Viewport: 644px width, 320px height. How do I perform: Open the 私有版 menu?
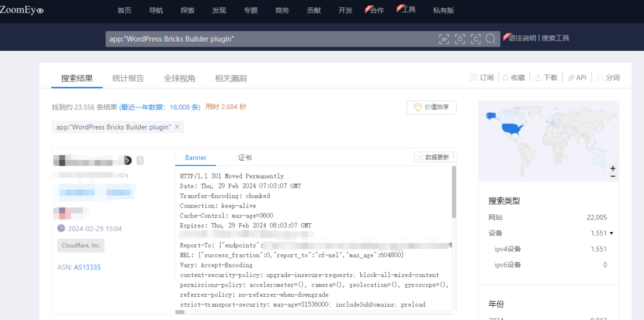[x=444, y=11]
